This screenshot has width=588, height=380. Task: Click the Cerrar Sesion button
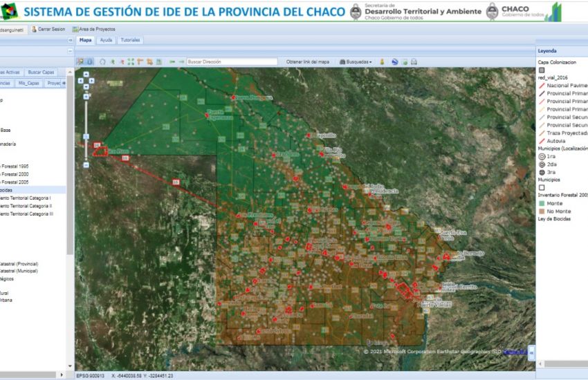coord(48,29)
